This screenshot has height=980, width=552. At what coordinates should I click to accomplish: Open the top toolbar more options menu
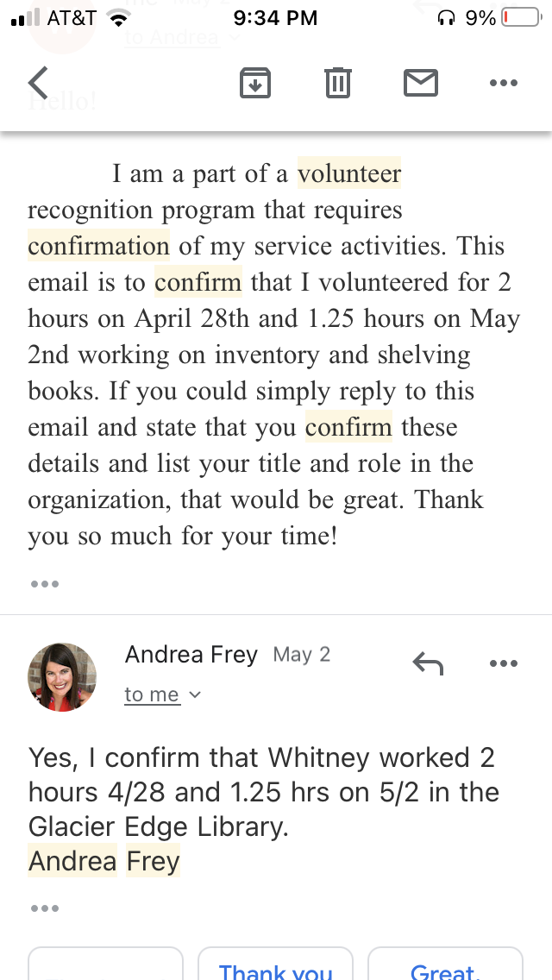[x=503, y=83]
